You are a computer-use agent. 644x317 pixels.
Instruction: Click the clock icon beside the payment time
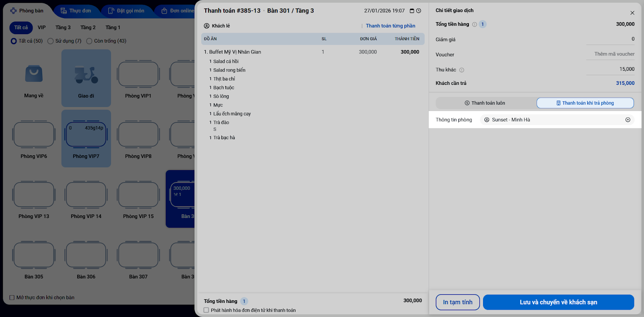pos(419,11)
